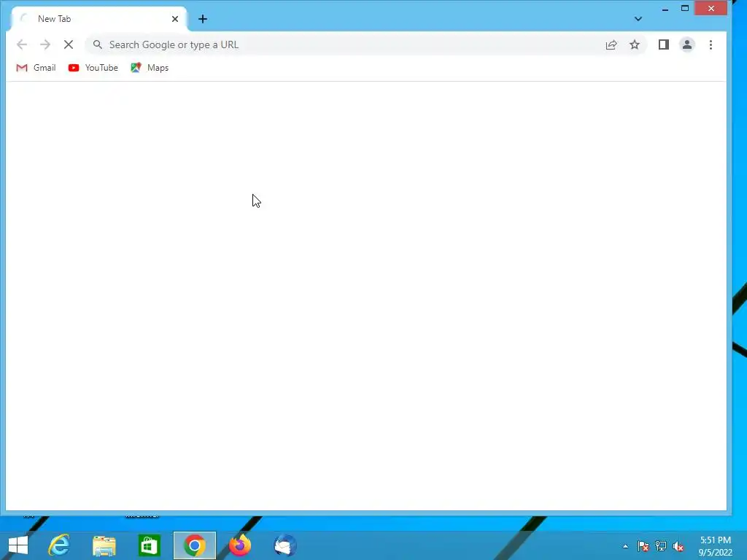This screenshot has width=747, height=560.
Task: Open the Chrome profile menu
Action: pos(687,44)
